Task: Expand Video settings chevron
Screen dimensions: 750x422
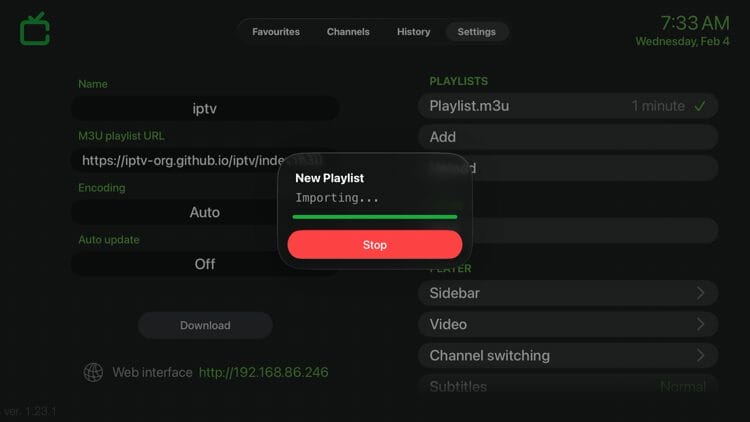Action: pos(700,324)
